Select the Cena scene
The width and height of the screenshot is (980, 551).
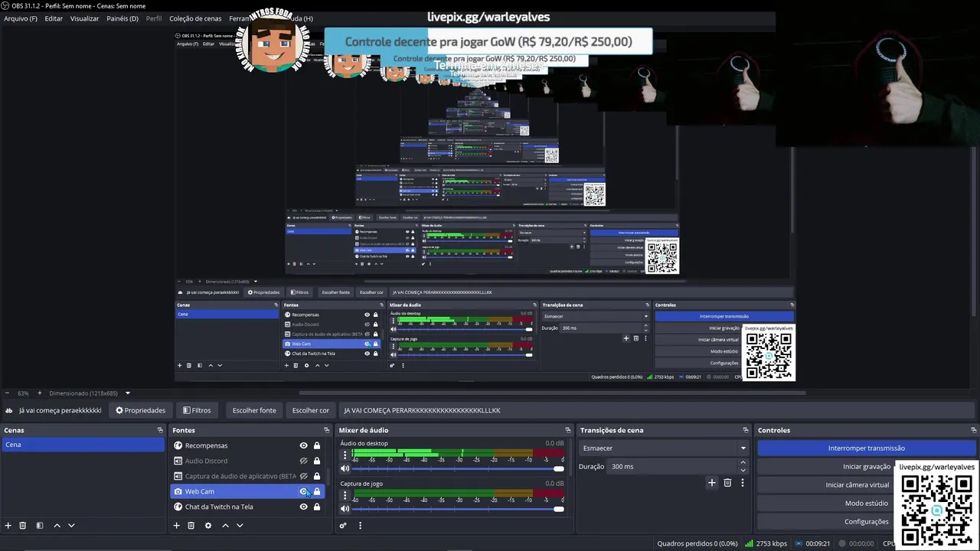83,445
